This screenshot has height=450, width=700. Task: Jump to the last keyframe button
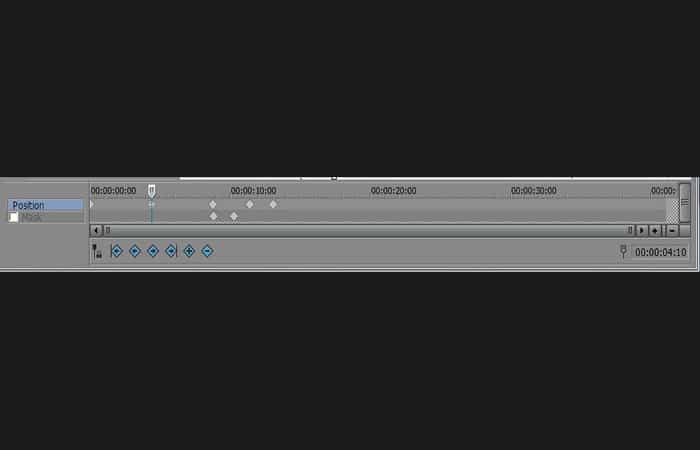point(171,251)
